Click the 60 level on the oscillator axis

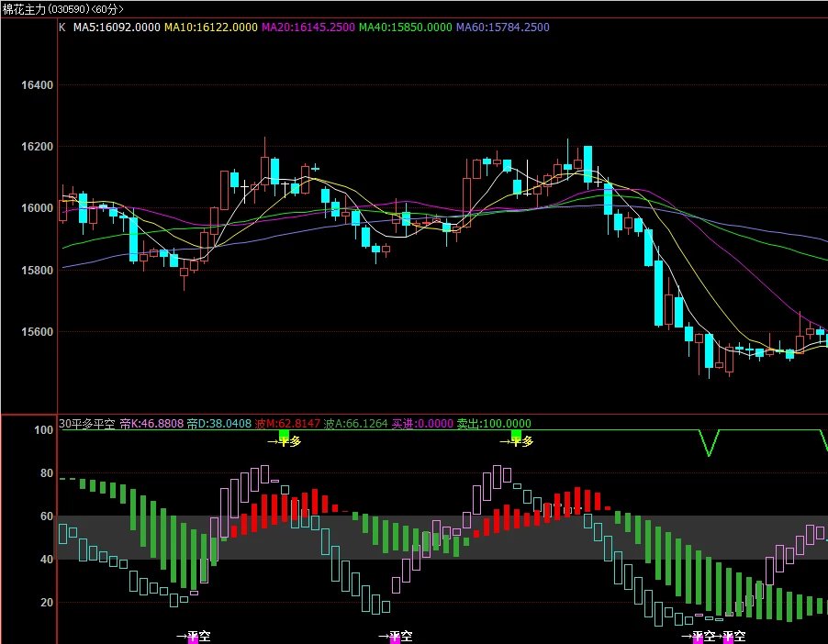click(47, 516)
